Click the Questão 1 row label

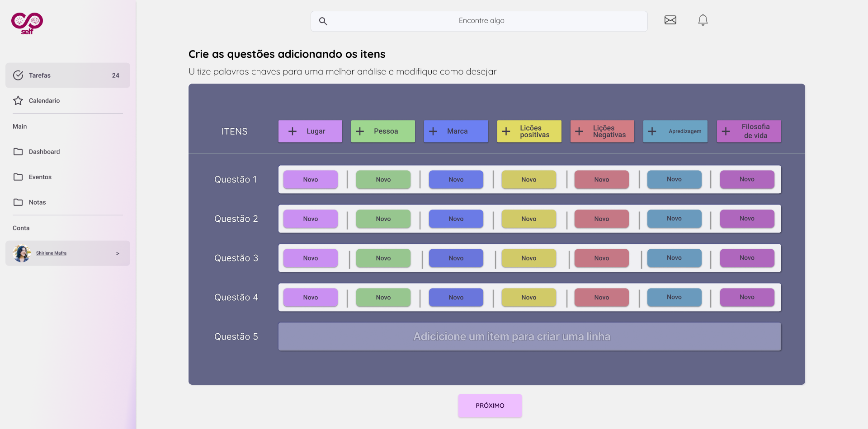(x=236, y=179)
